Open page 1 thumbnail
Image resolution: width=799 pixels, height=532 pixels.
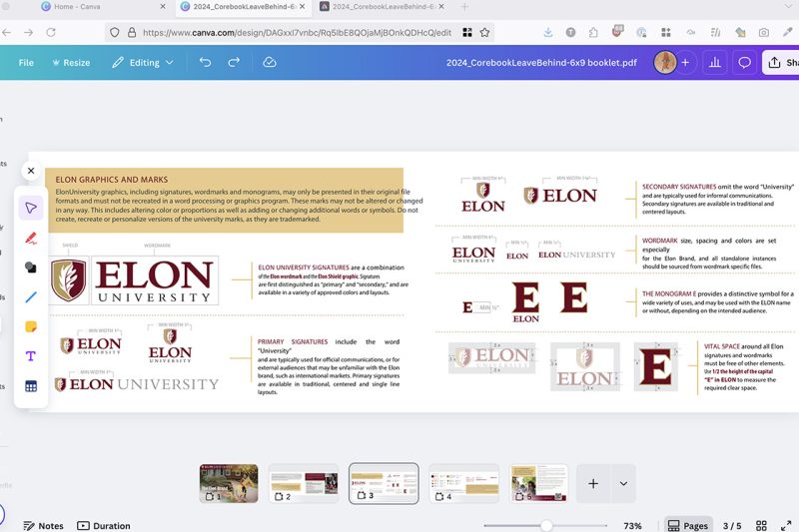point(229,483)
